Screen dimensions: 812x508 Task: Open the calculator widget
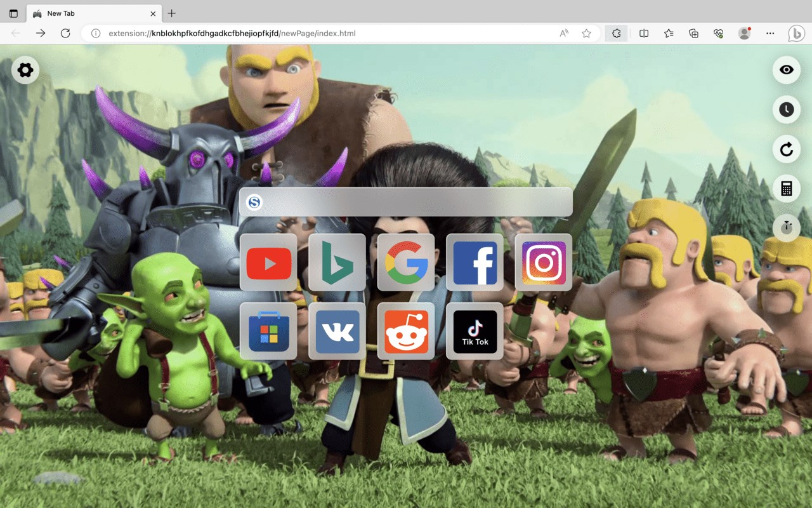coord(787,188)
